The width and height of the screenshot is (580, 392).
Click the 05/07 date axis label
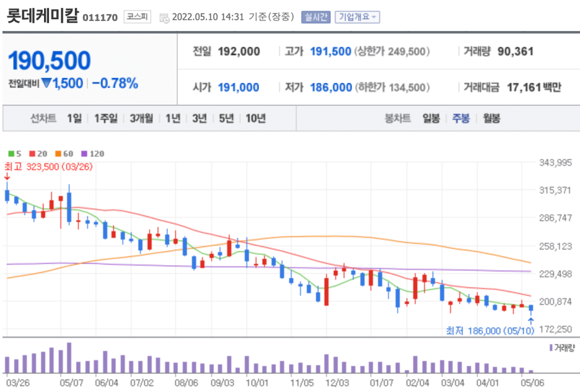coord(71,383)
